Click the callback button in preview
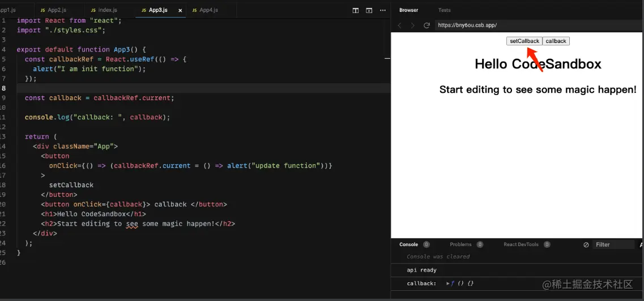644x301 pixels. (x=556, y=41)
